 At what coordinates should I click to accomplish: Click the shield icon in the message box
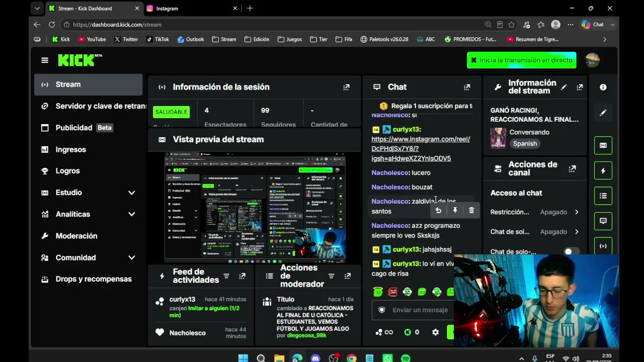pyautogui.click(x=382, y=310)
